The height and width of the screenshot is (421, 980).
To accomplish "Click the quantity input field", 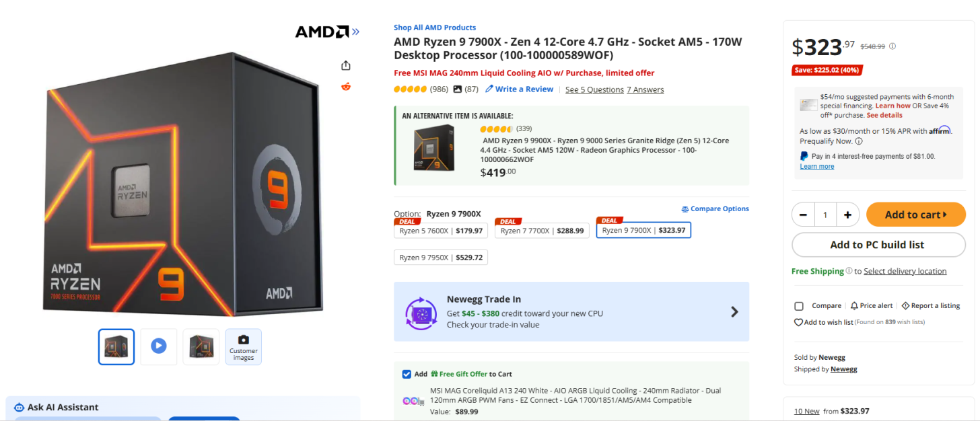I will (825, 215).
